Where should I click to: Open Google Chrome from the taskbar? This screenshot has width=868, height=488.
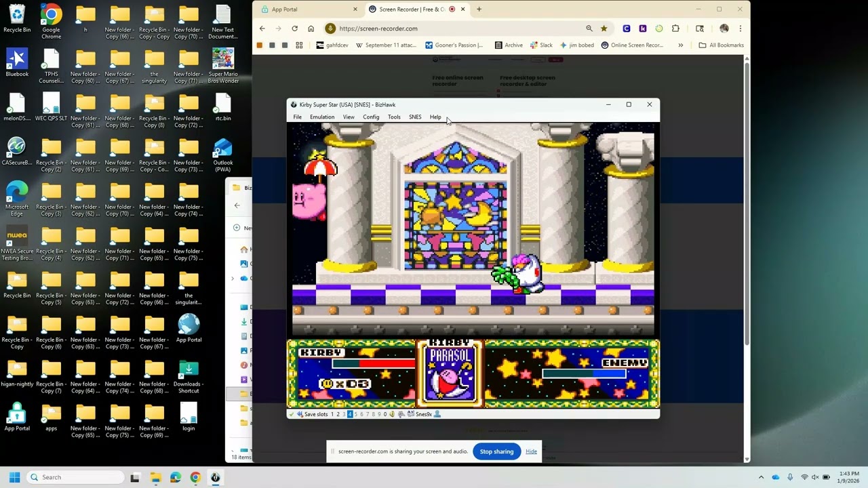195,477
